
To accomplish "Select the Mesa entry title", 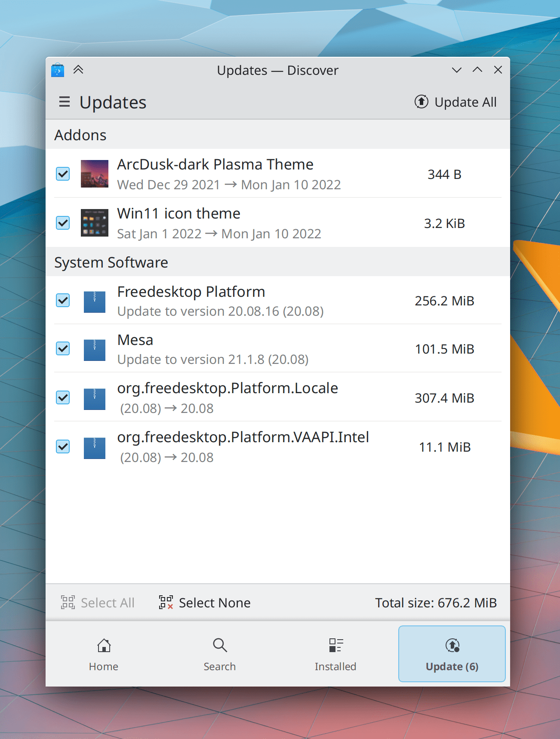I will pyautogui.click(x=135, y=340).
